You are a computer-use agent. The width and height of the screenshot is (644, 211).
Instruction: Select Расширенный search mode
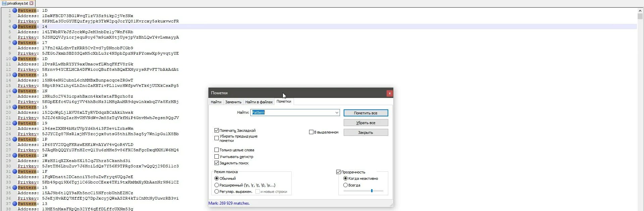click(x=216, y=185)
